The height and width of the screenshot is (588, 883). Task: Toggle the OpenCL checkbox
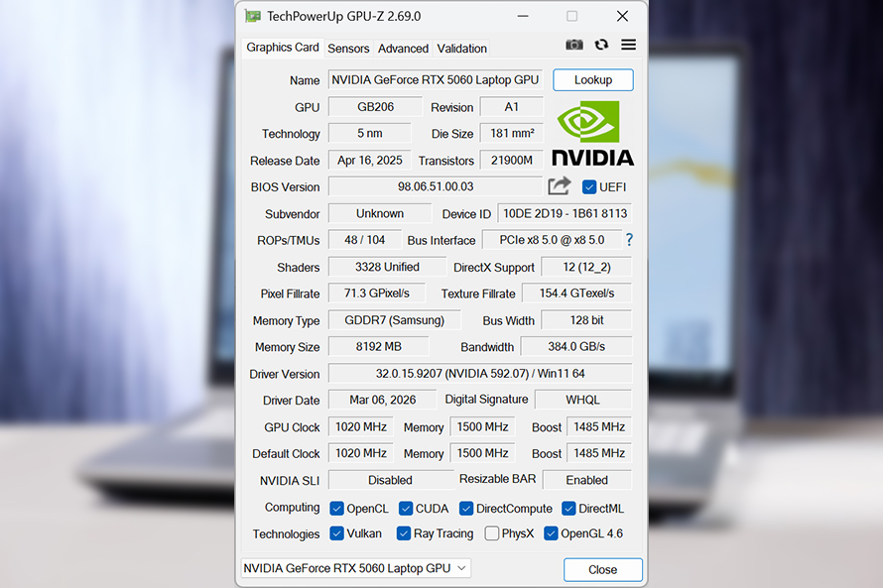(x=336, y=509)
